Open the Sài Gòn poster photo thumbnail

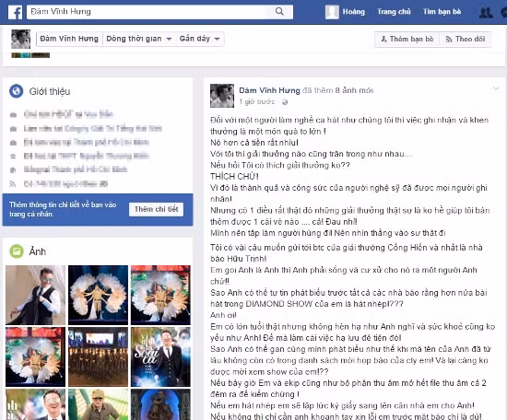tap(160, 356)
